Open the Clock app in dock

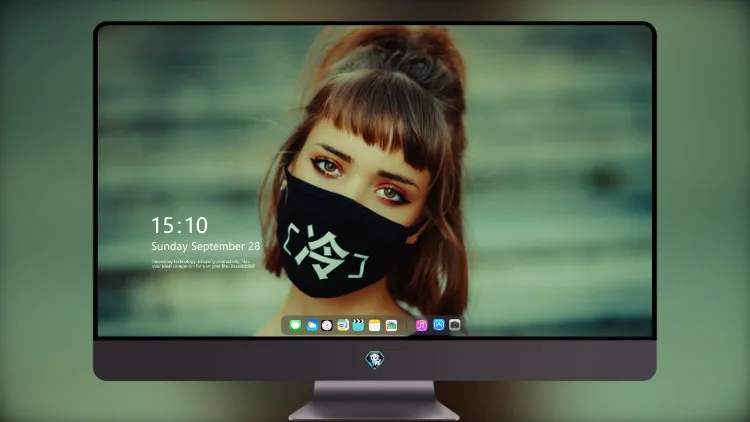[327, 326]
